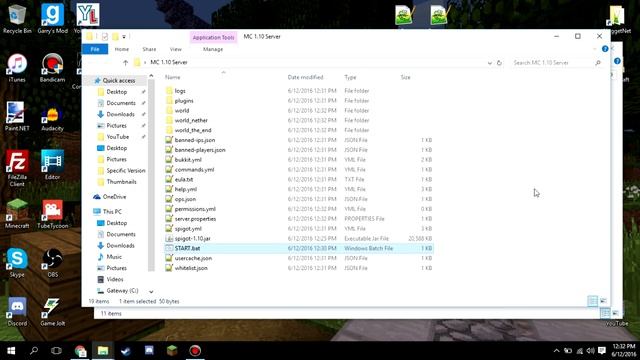Open iTunes desktop shortcut

click(x=17, y=68)
